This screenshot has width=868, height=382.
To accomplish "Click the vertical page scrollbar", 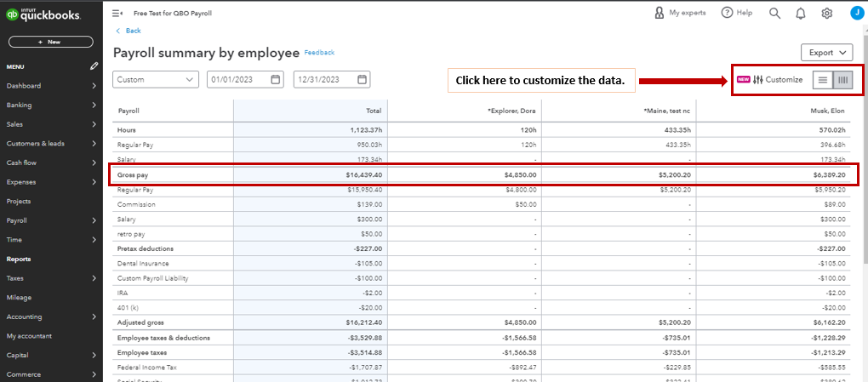I will coord(865,150).
